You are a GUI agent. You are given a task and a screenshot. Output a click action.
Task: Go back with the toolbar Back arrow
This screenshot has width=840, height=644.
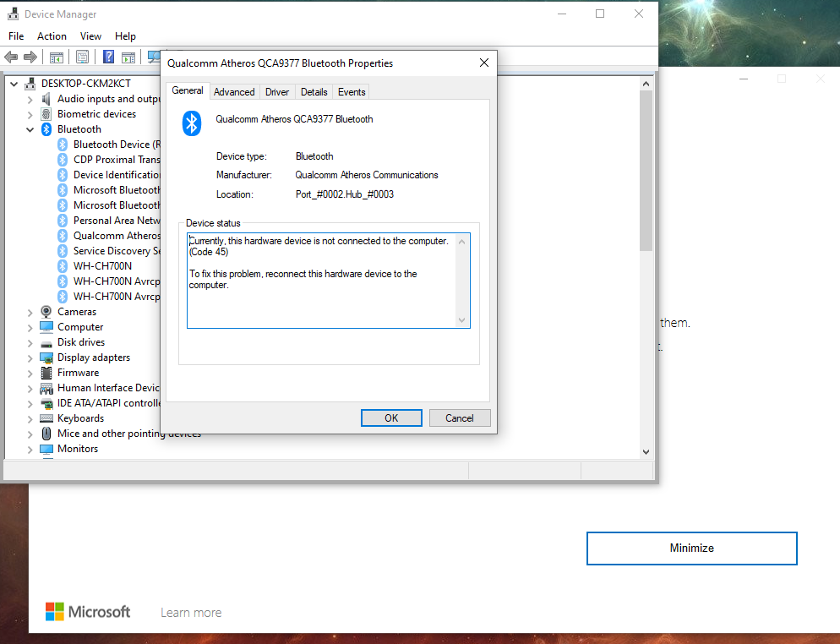(x=11, y=57)
